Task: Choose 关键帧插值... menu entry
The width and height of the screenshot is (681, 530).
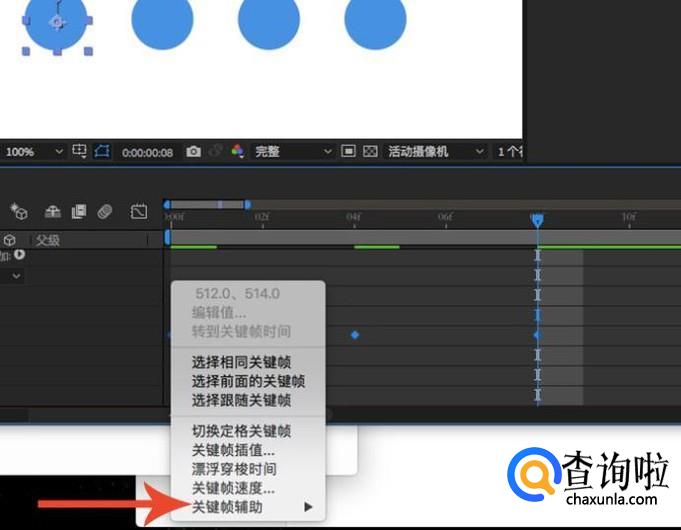Action: [x=233, y=450]
